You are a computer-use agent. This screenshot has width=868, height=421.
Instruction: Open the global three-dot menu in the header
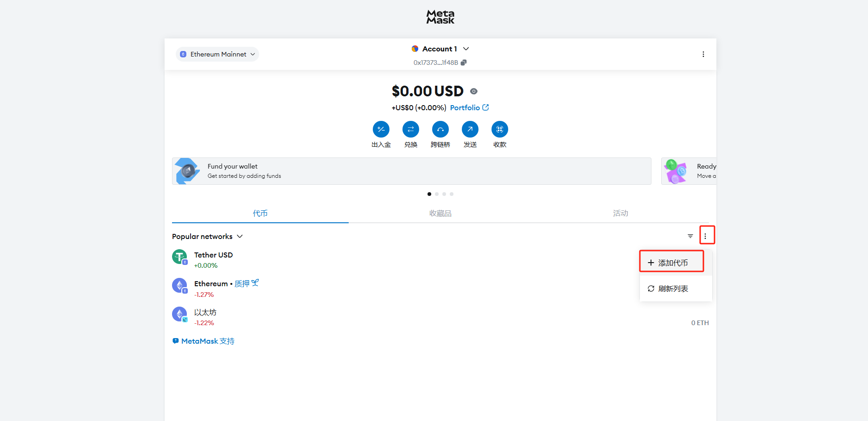coord(703,54)
